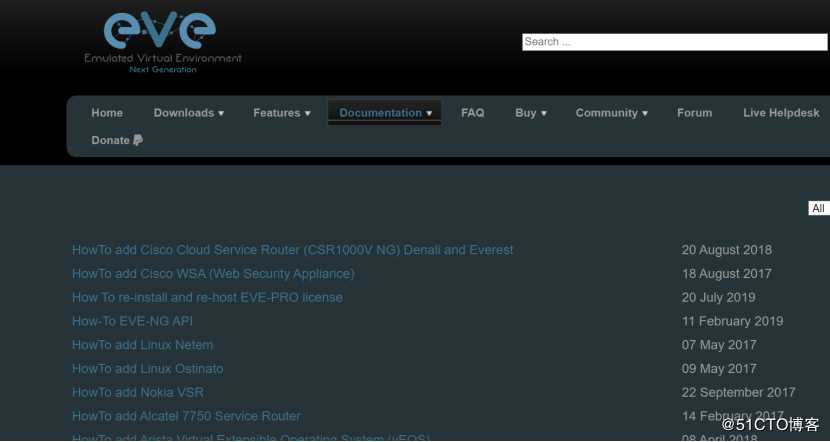This screenshot has height=442, width=830.
Task: Open the All filter dropdown
Action: point(819,208)
